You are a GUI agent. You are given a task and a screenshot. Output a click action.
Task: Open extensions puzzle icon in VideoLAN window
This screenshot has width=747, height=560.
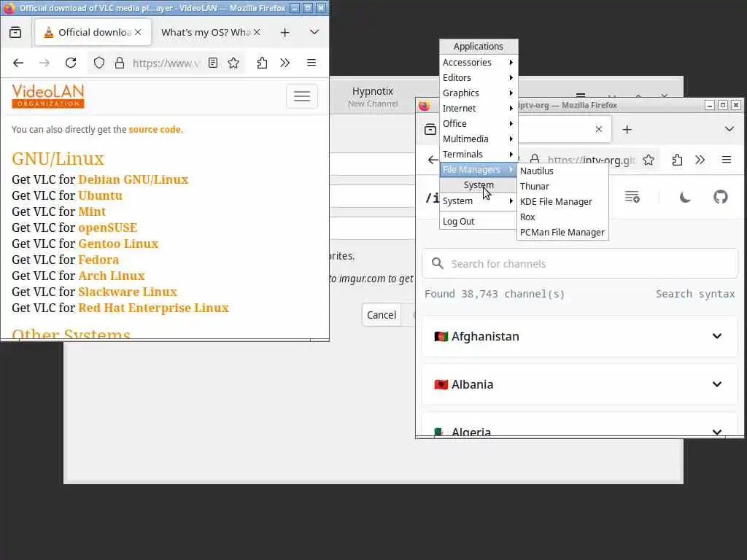coord(262,63)
